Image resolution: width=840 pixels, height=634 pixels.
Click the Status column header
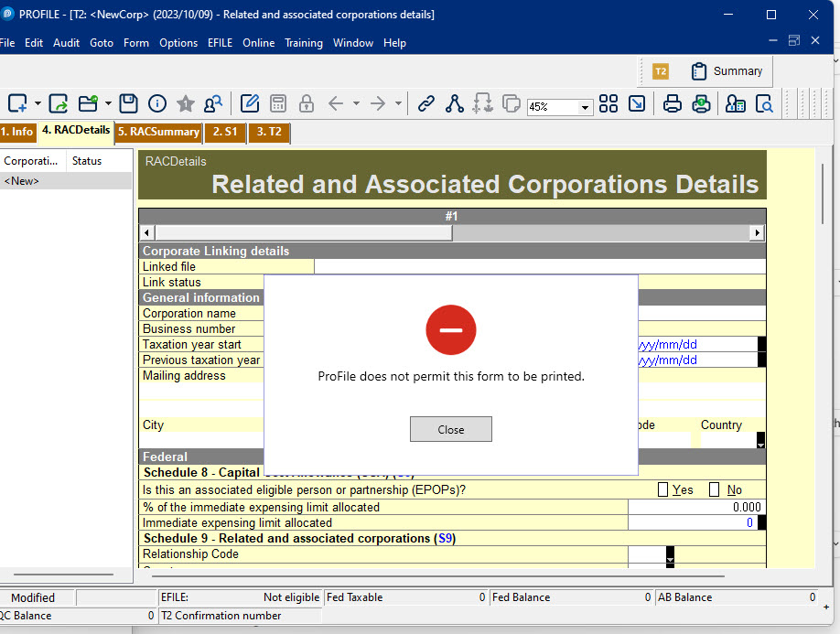(99, 161)
